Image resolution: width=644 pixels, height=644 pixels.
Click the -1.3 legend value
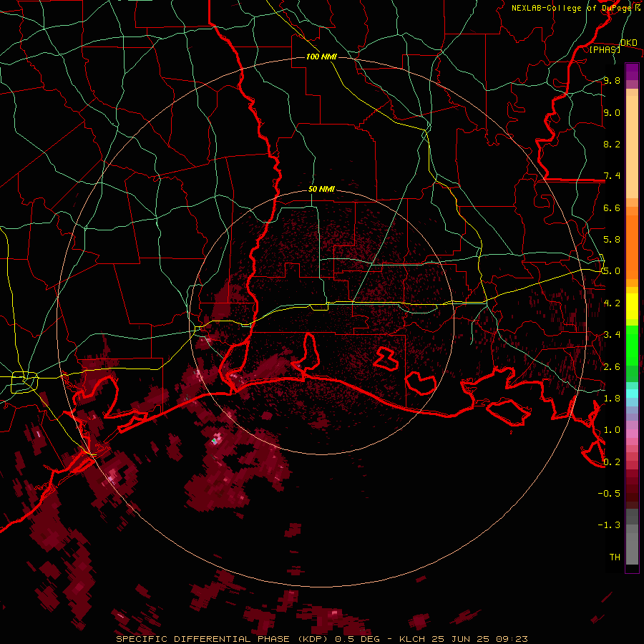point(609,525)
